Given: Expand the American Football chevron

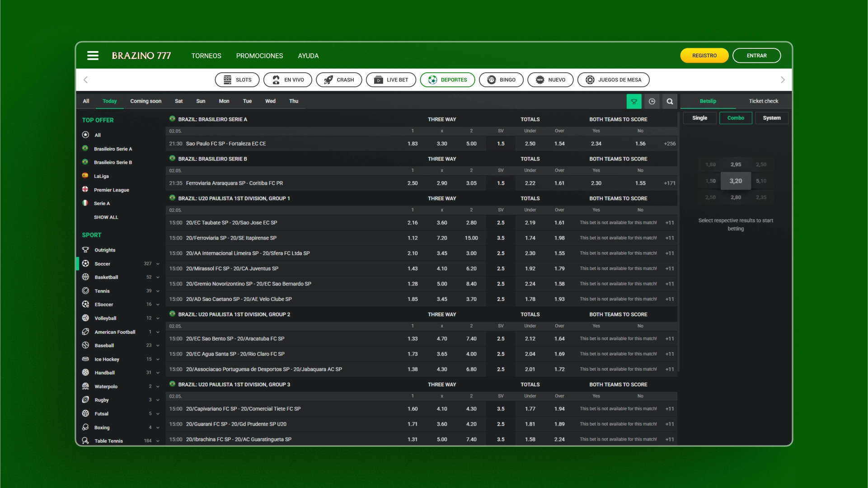Looking at the screenshot, I should click(x=158, y=332).
